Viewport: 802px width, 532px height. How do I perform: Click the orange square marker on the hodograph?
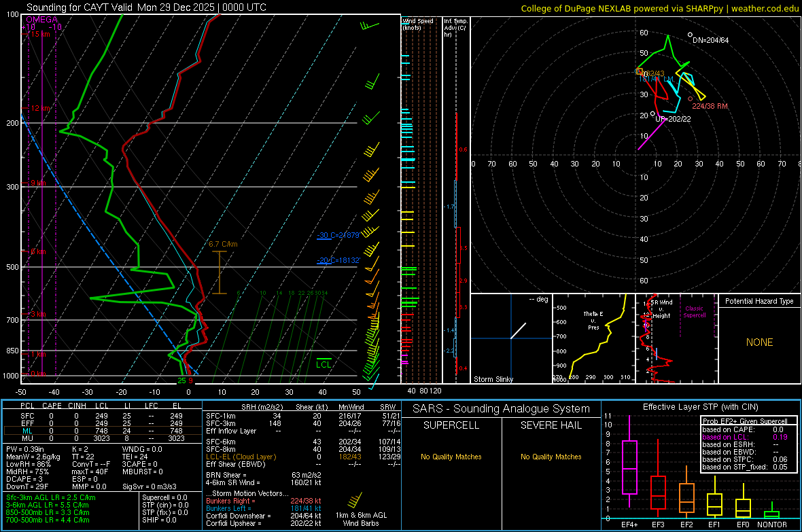coord(639,71)
